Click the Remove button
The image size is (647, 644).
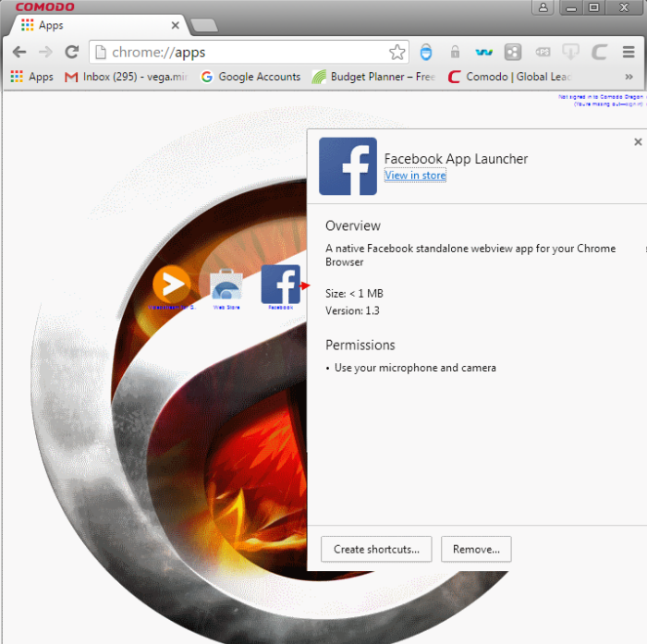[476, 549]
